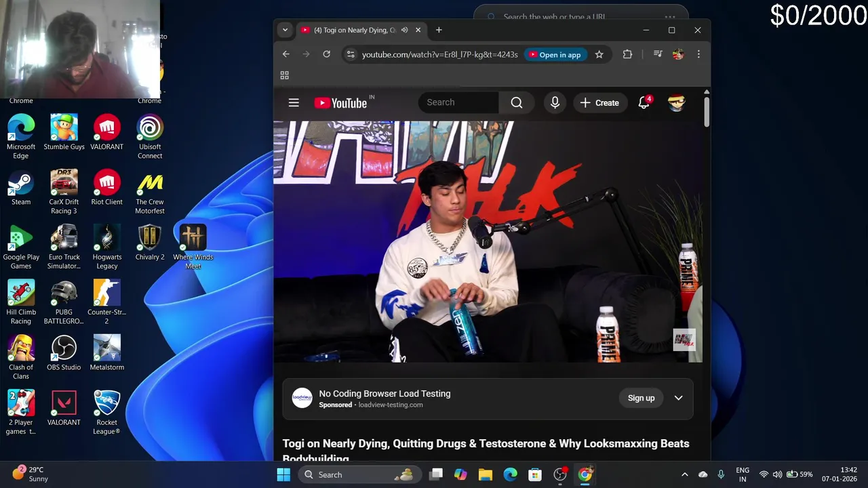
Task: Open Chrome profile avatar
Action: click(x=677, y=54)
